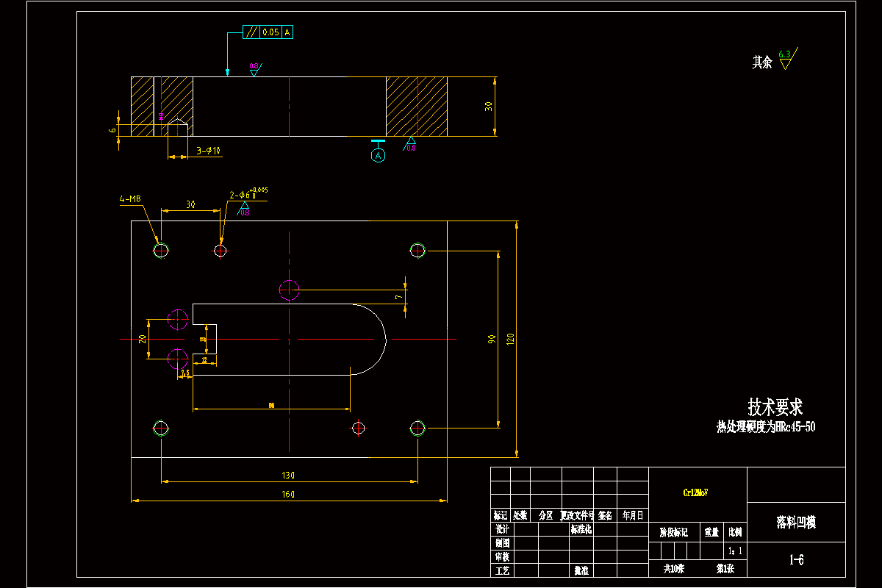Click the "6.3" roughness value beside 其余
Screen dimensions: 882x588
784,54
